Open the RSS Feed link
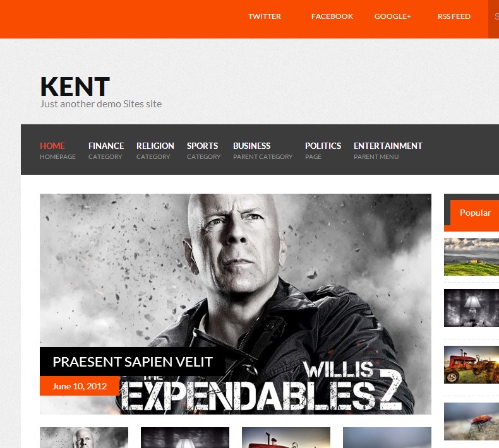Viewport: 499px width, 448px height. [x=454, y=16]
